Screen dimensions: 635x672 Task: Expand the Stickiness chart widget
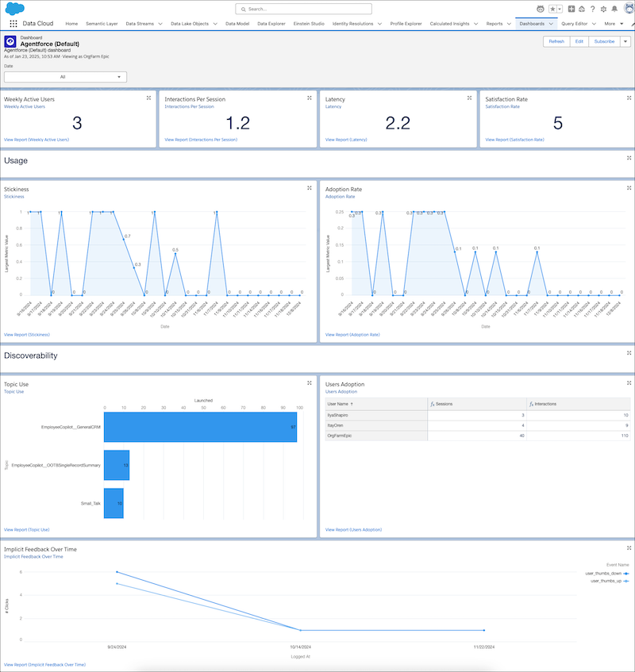point(310,188)
